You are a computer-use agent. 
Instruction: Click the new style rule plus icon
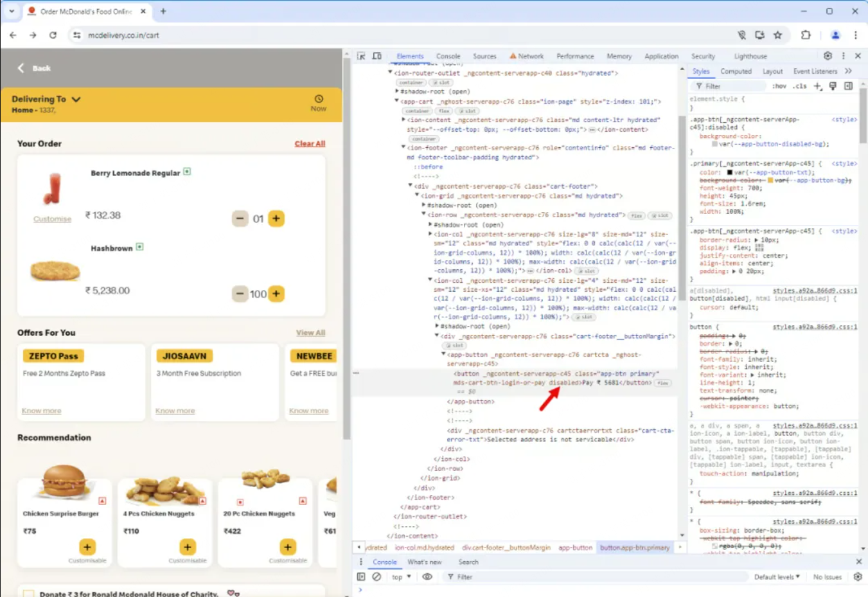point(817,86)
